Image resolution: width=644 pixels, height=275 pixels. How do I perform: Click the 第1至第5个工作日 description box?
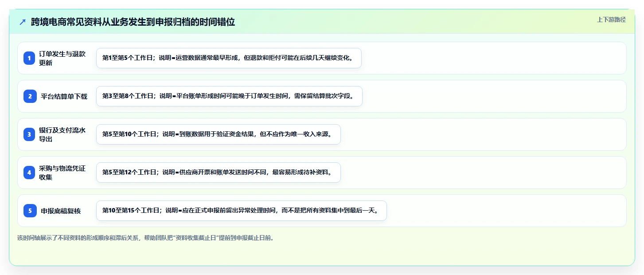(229, 58)
